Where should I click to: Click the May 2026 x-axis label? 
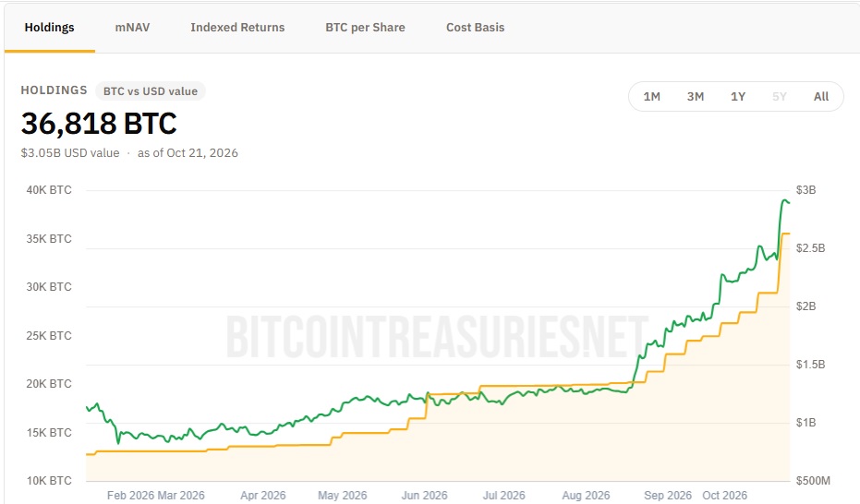[x=342, y=496]
